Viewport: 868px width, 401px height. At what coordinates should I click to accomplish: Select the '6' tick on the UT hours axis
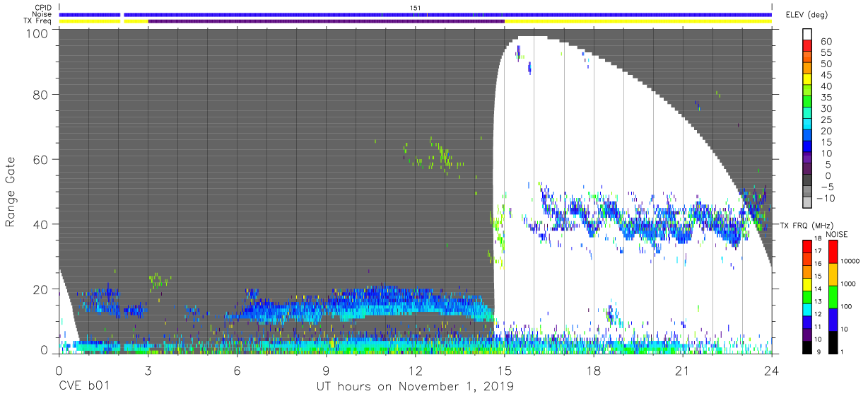[x=237, y=369]
